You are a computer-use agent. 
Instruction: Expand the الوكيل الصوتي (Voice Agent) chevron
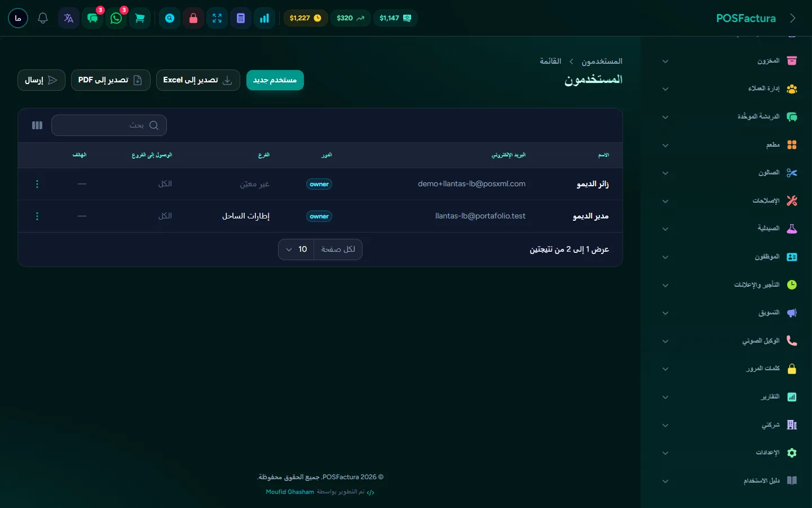(665, 341)
